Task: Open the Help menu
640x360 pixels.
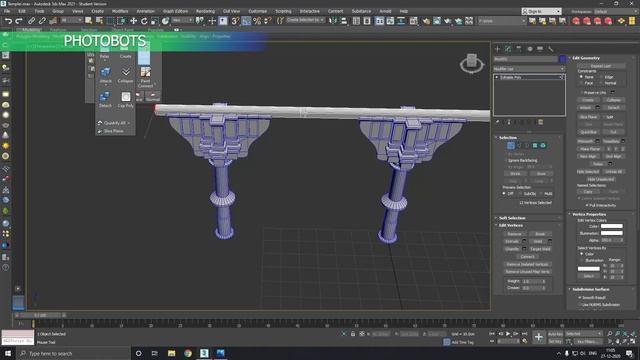Action: (404, 11)
